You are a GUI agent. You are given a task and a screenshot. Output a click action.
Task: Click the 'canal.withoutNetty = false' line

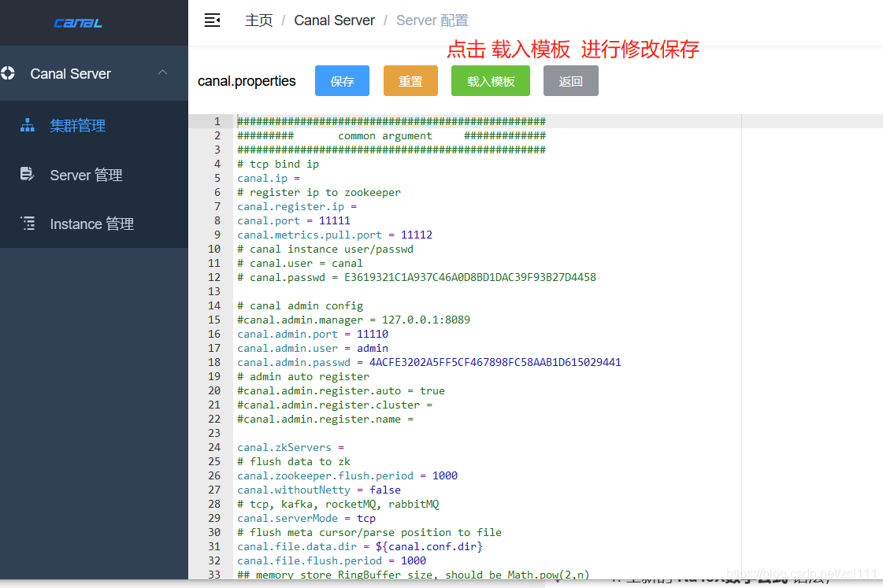click(319, 490)
